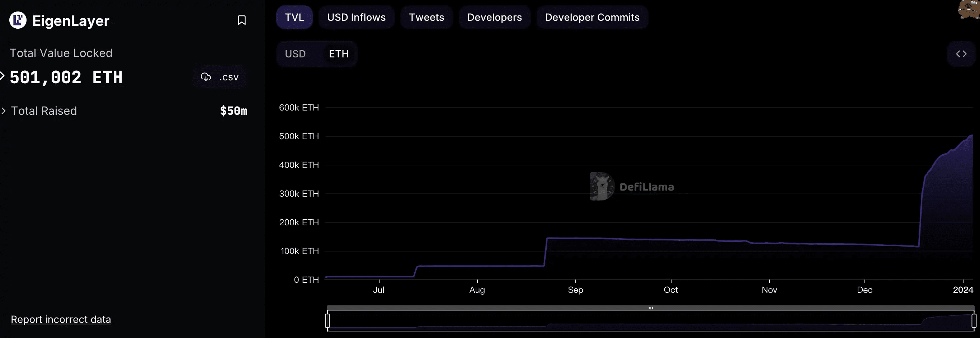Click the Report incorrect data link
980x338 pixels.
coord(61,319)
